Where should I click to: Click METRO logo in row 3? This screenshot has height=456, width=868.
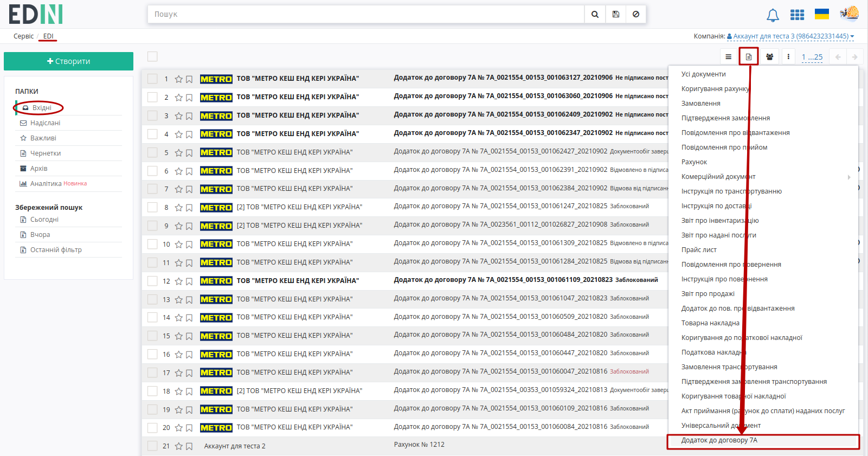point(216,116)
